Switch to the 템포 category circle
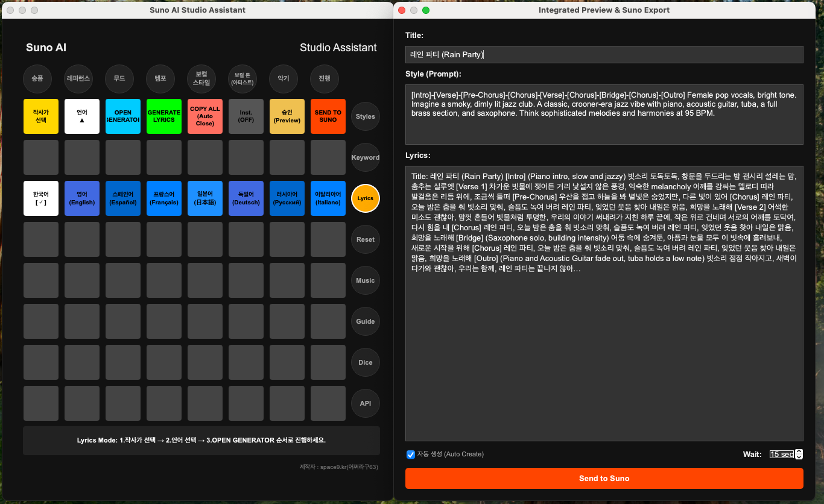Image resolution: width=824 pixels, height=504 pixels. [x=160, y=79]
